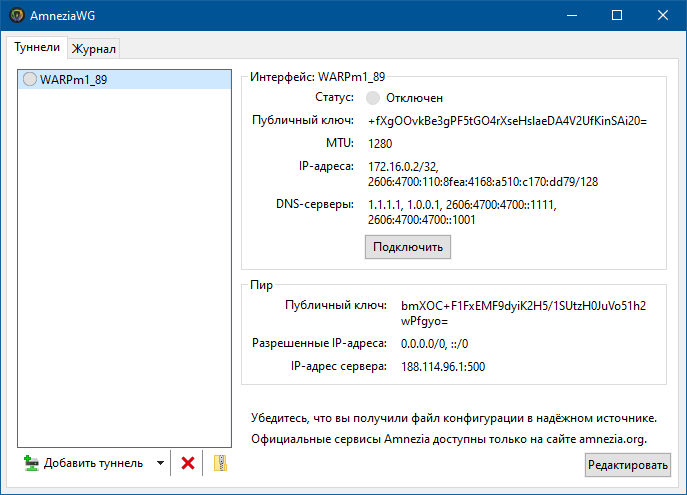This screenshot has width=687, height=495.
Task: Click the DNS servers value text
Action: coord(462,211)
